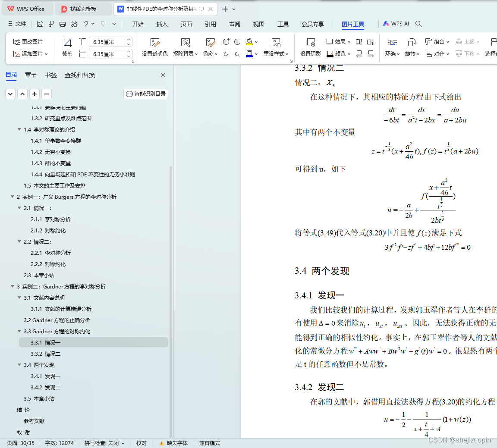Collapse the '2 实例一' Burgers chapter node

[x=13, y=197]
